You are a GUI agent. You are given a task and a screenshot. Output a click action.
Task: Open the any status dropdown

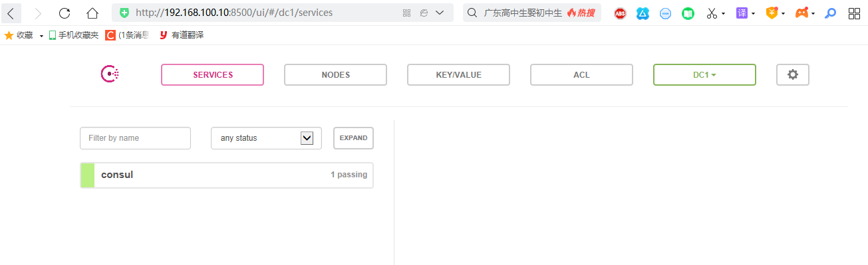(266, 138)
